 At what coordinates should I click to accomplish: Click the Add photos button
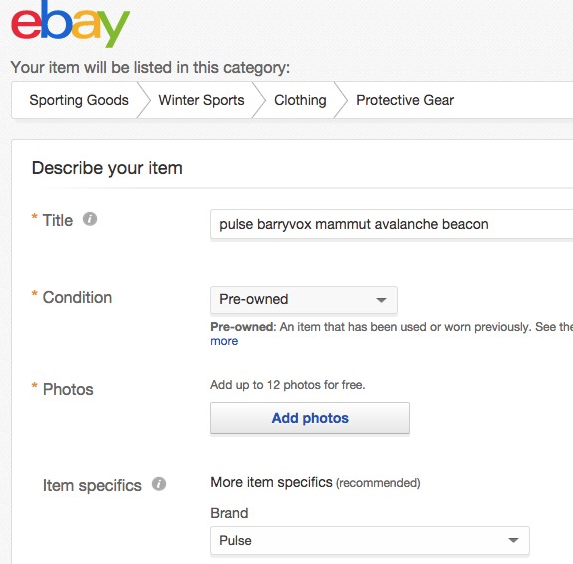pyautogui.click(x=310, y=418)
